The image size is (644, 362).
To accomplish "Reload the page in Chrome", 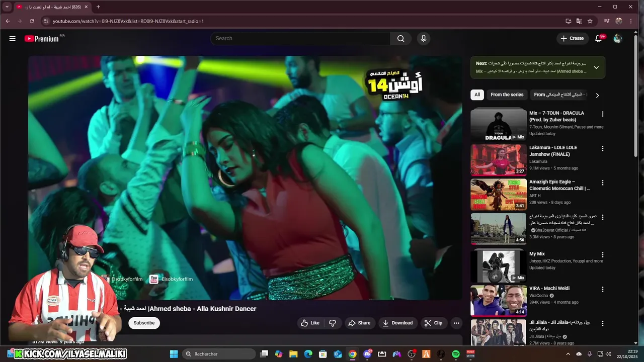I will point(32,21).
